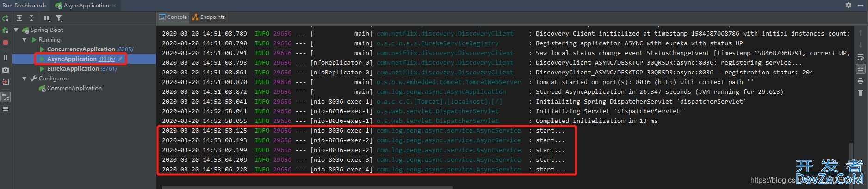This screenshot has width=868, height=189.
Task: Click the o.s.c.n.e.s.EurekaServiceRegistry logger name
Action: point(437,43)
